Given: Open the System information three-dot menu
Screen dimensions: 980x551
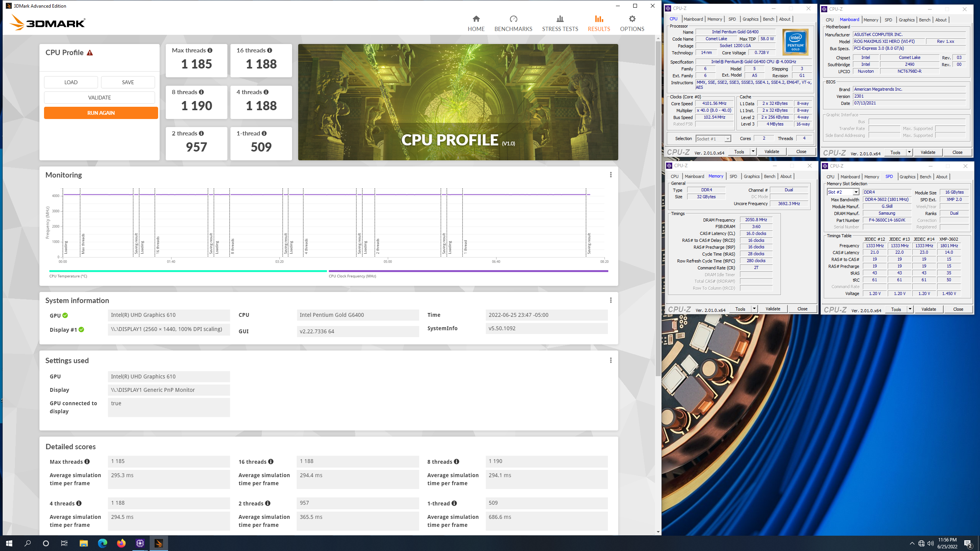Looking at the screenshot, I should point(611,300).
